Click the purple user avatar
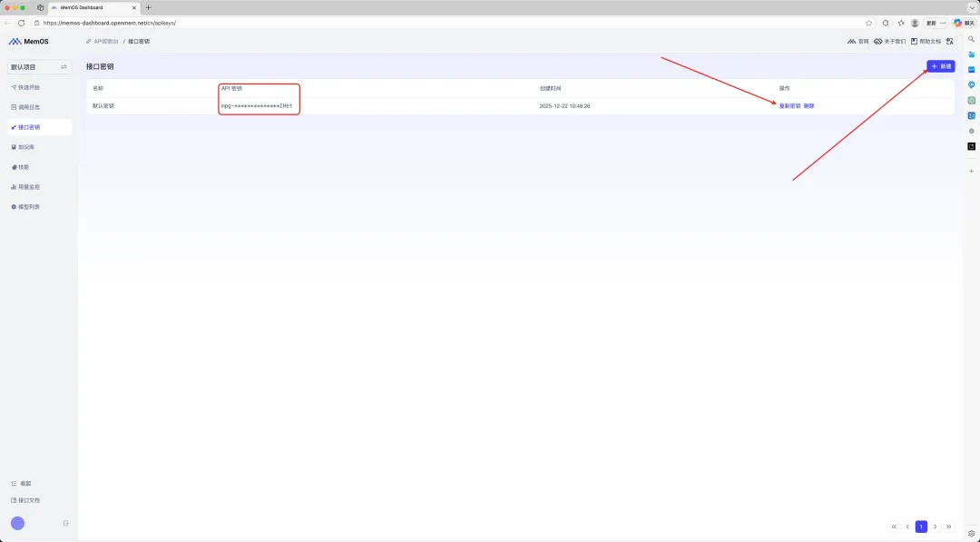 coord(17,523)
